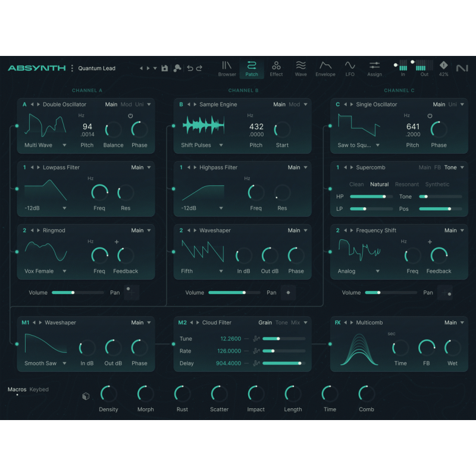This screenshot has height=476, width=476.
Task: Switch to the Patch tab
Action: (x=252, y=68)
